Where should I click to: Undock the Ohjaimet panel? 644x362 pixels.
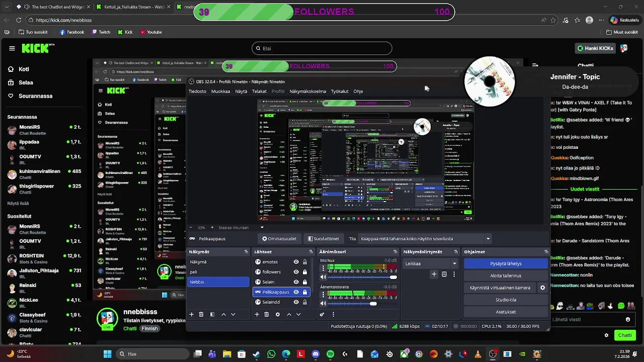[546, 252]
